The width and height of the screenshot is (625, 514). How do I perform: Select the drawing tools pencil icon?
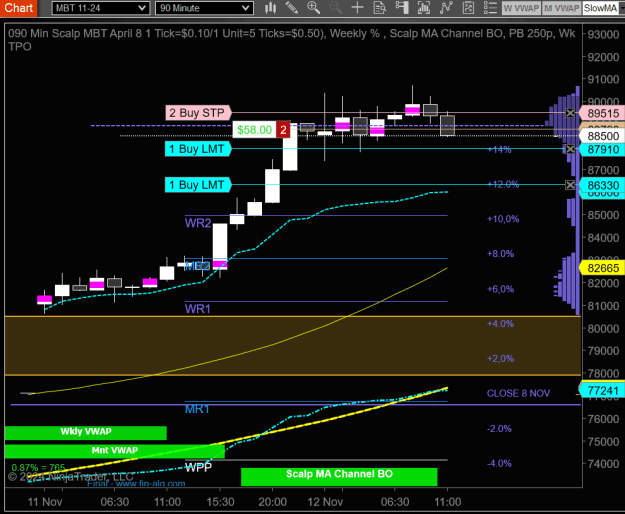(292, 8)
